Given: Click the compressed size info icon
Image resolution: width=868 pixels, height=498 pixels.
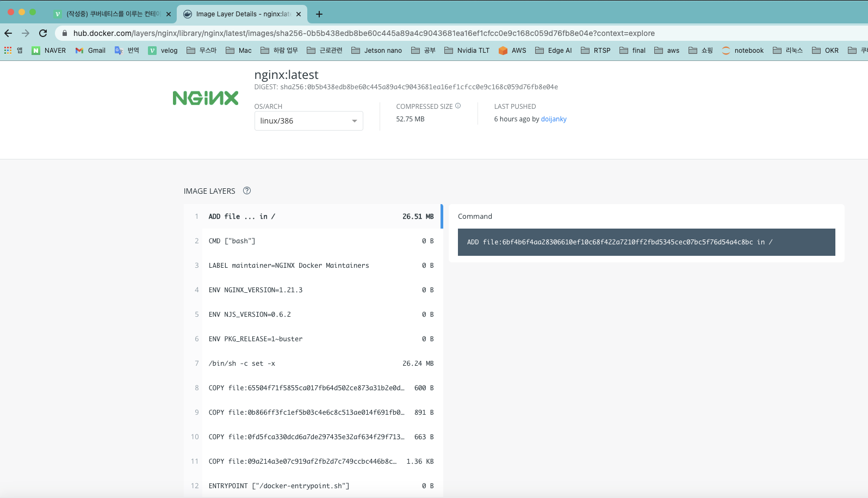Looking at the screenshot, I should click(458, 106).
